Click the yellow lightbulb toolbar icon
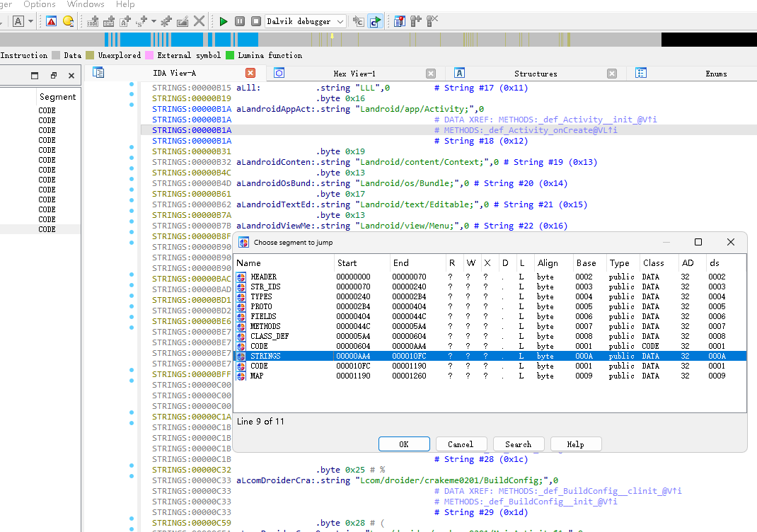757x532 pixels. tap(68, 21)
